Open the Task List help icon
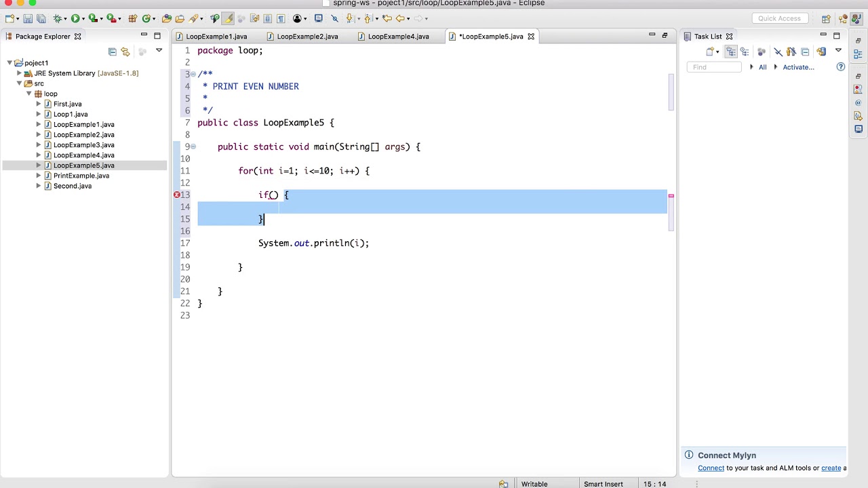This screenshot has width=868, height=488. [x=841, y=67]
